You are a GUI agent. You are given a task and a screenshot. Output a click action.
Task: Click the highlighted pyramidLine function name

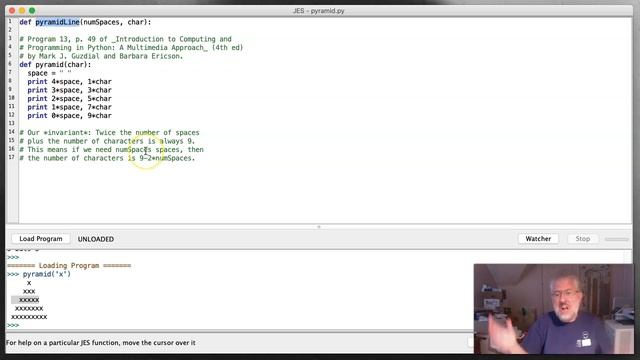click(57, 22)
